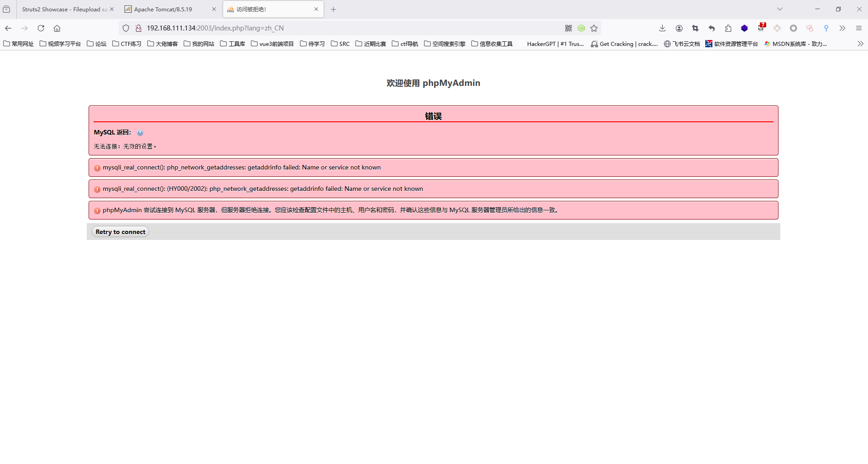
Task: Show more bookmarks overflow chevron
Action: (860, 44)
